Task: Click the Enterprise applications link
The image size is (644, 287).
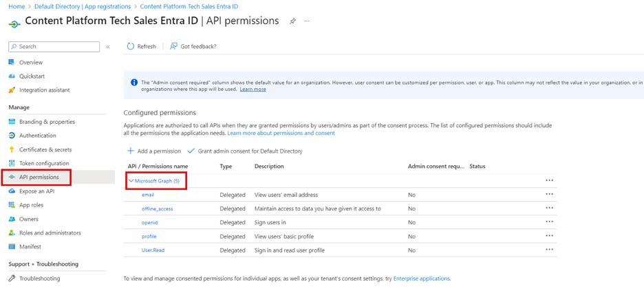Action: [421, 278]
